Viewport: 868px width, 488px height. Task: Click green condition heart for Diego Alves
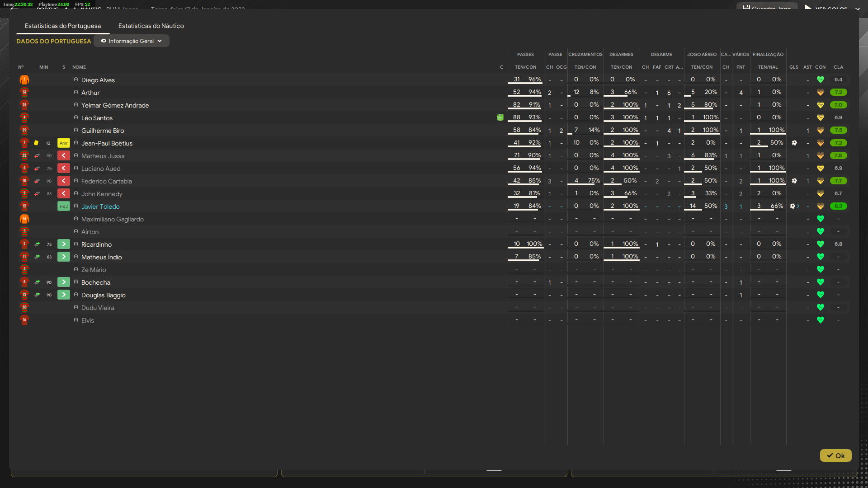click(x=821, y=80)
